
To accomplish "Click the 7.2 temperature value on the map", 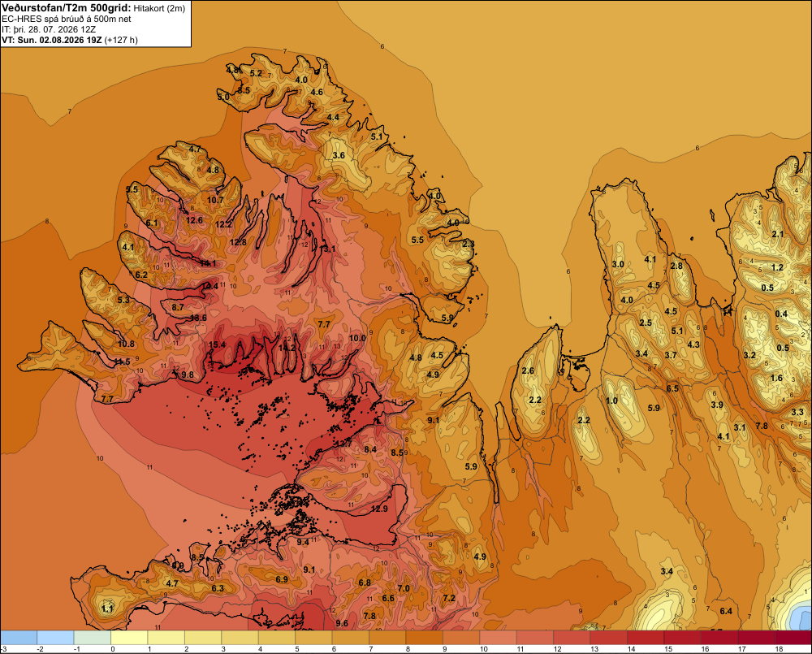I will pos(449,598).
